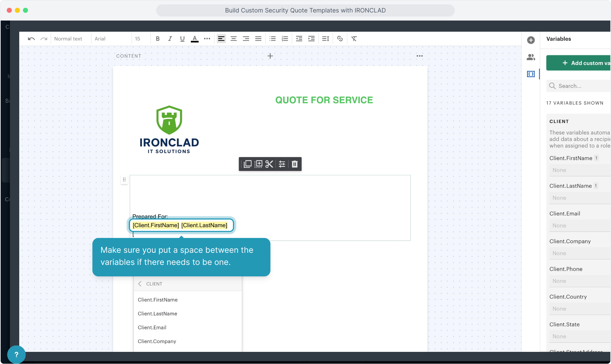Choose Client.Company in the popup menu
611x364 pixels.
(x=157, y=341)
